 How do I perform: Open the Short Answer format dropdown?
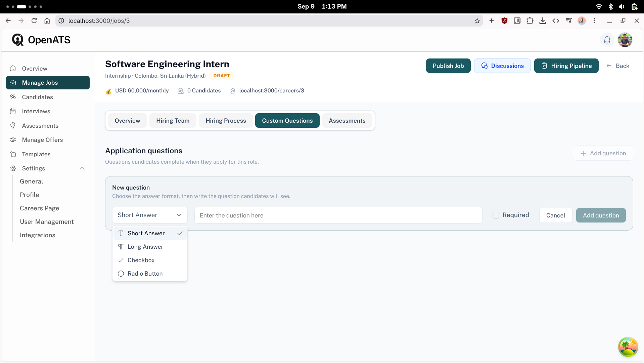coord(150,215)
